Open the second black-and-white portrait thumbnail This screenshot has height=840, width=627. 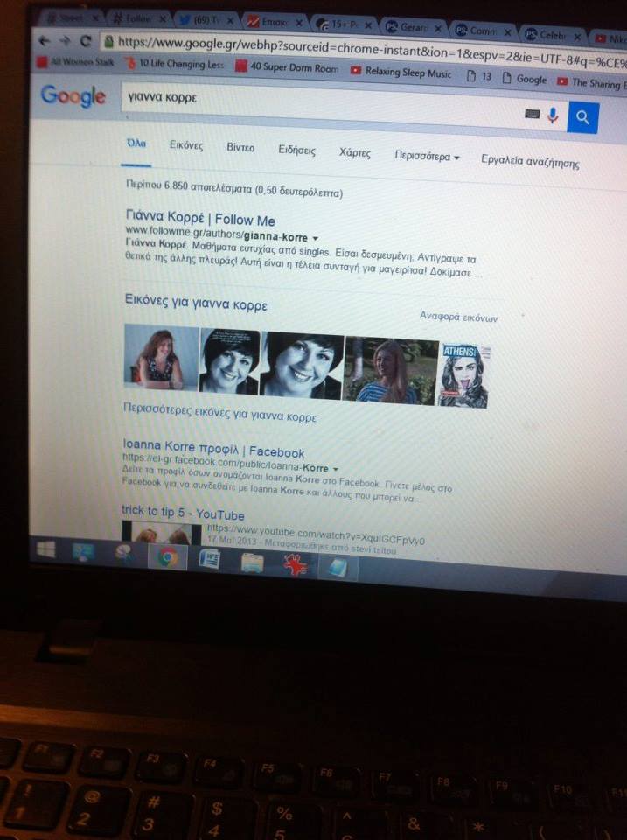[230, 361]
